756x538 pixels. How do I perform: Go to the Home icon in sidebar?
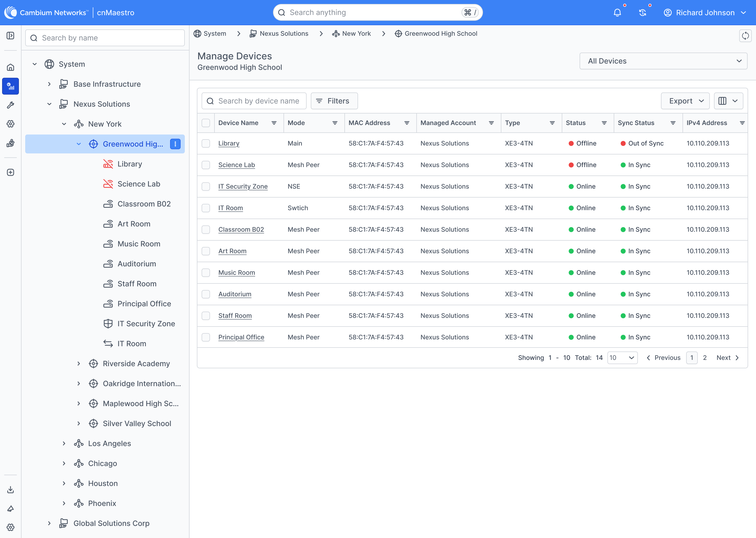point(10,67)
